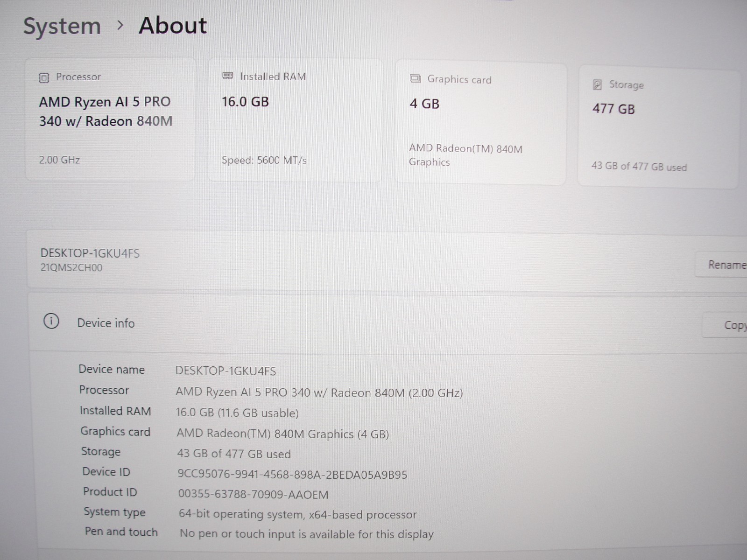
Task: Select the '477 GB' storage card value
Action: [613, 109]
